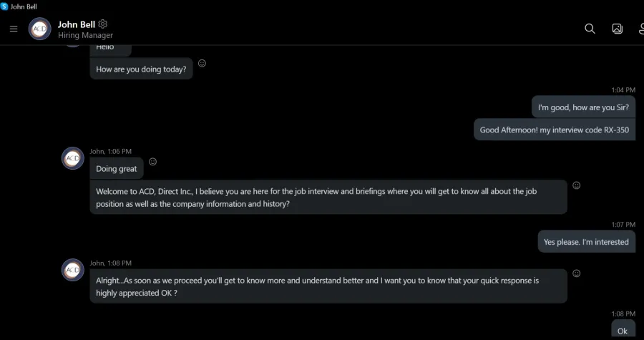This screenshot has height=340, width=644.
Task: Click the search magnifier icon in header
Action: [590, 29]
